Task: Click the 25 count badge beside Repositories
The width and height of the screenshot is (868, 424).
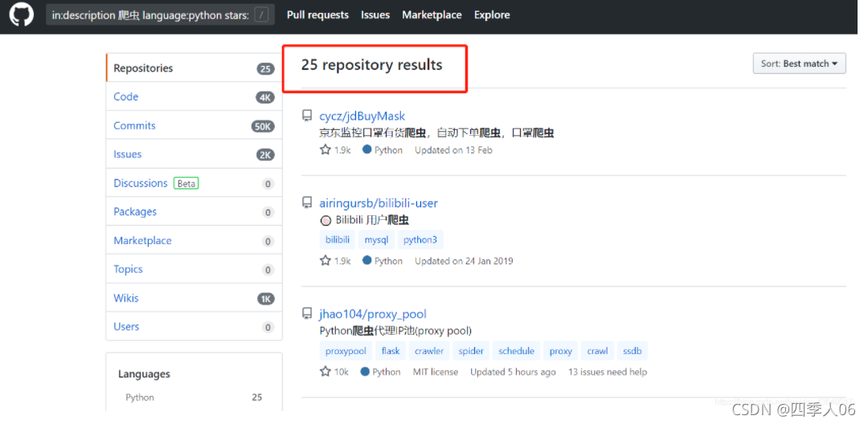Action: (266, 69)
